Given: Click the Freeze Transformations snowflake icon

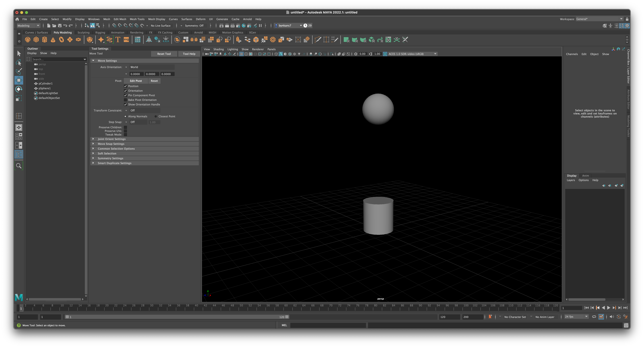Looking at the screenshot, I should click(x=166, y=40).
